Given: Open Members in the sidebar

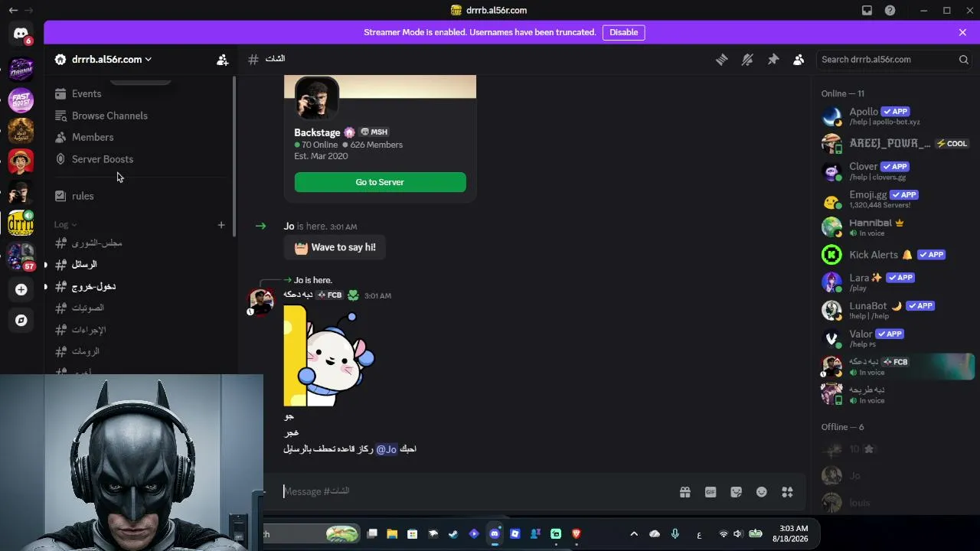Looking at the screenshot, I should pyautogui.click(x=139, y=138).
